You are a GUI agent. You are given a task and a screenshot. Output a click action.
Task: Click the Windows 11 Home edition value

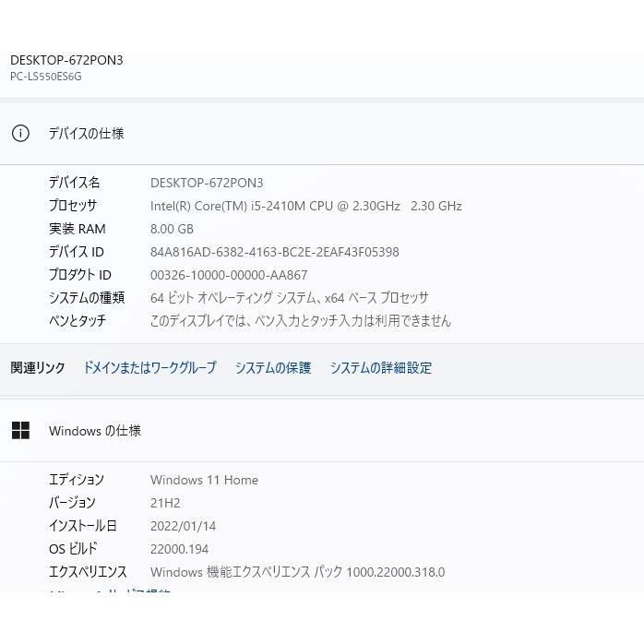pos(204,480)
